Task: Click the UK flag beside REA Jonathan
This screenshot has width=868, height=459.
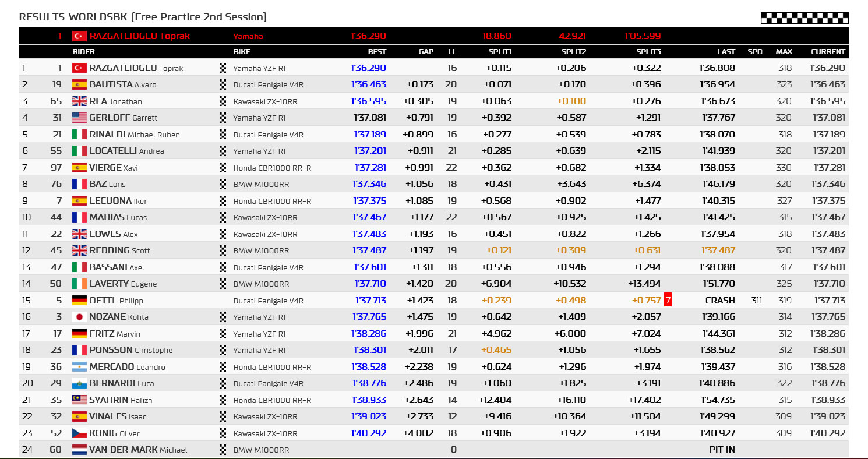Action: pyautogui.click(x=79, y=101)
